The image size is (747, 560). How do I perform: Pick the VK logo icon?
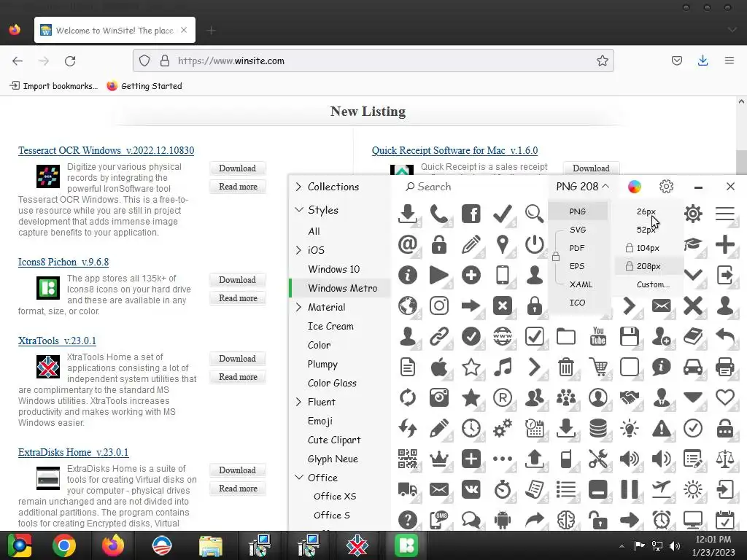pos(471,489)
